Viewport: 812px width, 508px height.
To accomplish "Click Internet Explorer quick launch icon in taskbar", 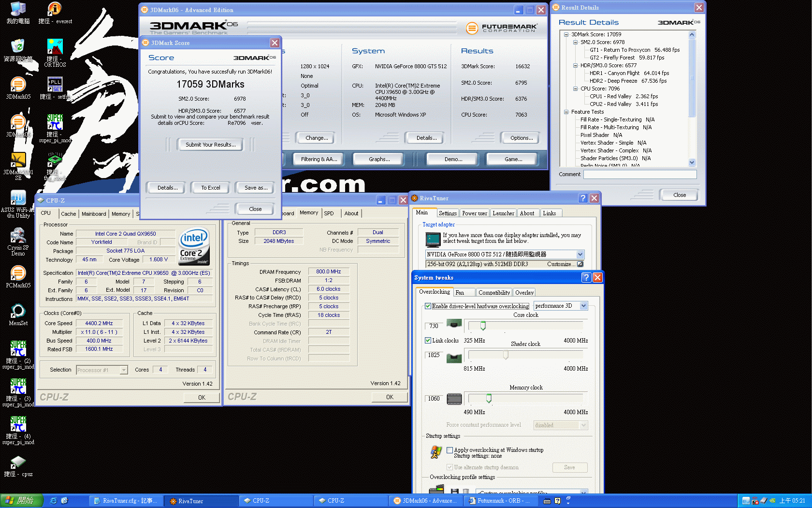I will click(53, 501).
